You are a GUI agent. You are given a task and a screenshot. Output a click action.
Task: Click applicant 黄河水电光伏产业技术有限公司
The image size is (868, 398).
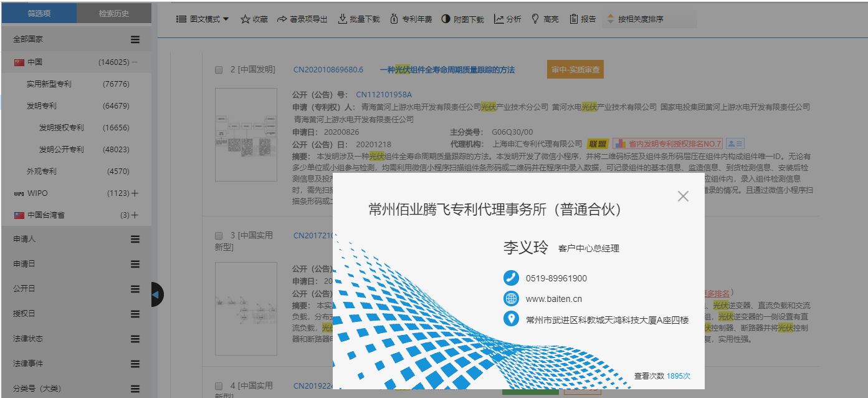tap(604, 107)
